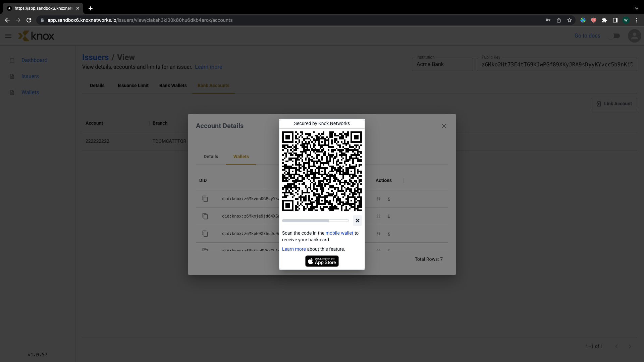Image resolution: width=644 pixels, height=362 pixels.
Task: Expand the tab search chevron
Action: tap(637, 8)
